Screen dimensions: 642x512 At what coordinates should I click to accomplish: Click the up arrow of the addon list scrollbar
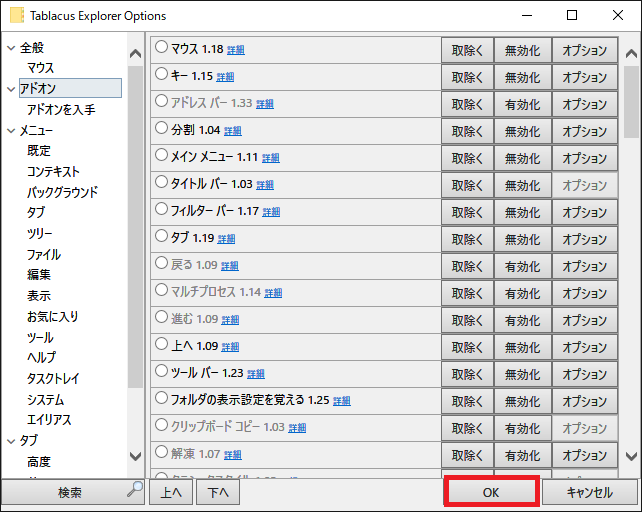click(x=631, y=54)
